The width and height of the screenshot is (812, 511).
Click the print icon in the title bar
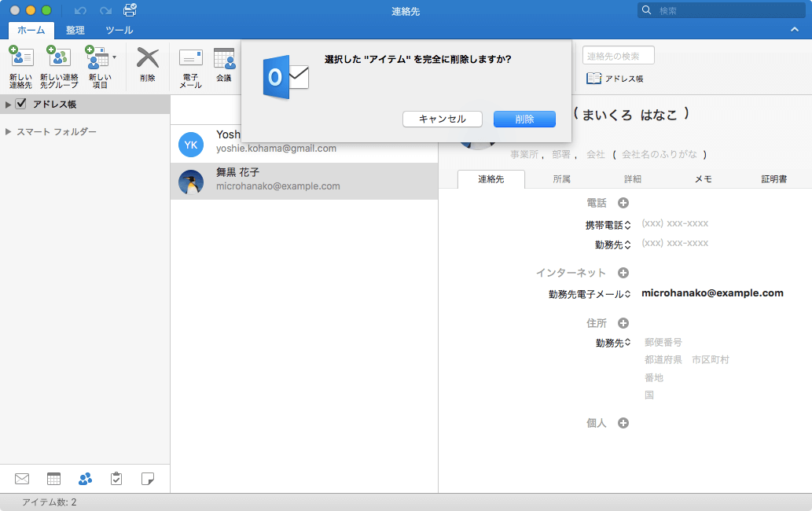128,10
